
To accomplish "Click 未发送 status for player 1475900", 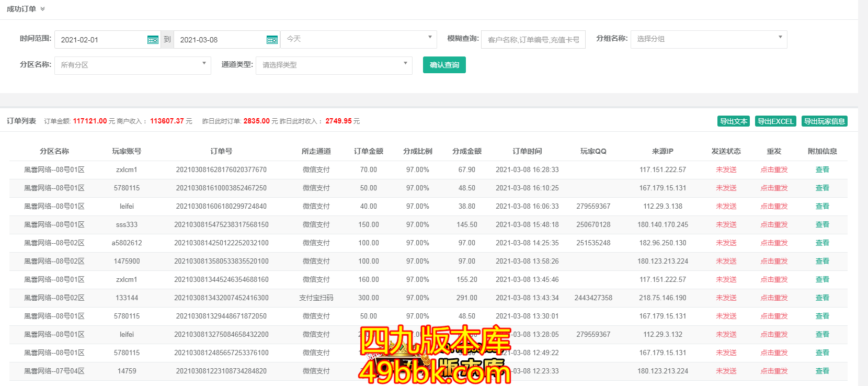I will point(726,262).
